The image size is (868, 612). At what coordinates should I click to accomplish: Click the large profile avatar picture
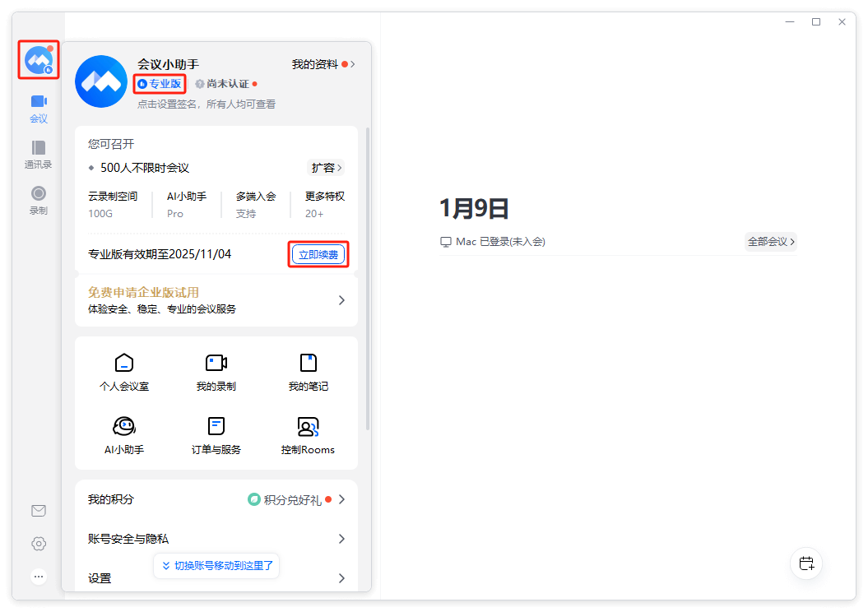point(101,81)
